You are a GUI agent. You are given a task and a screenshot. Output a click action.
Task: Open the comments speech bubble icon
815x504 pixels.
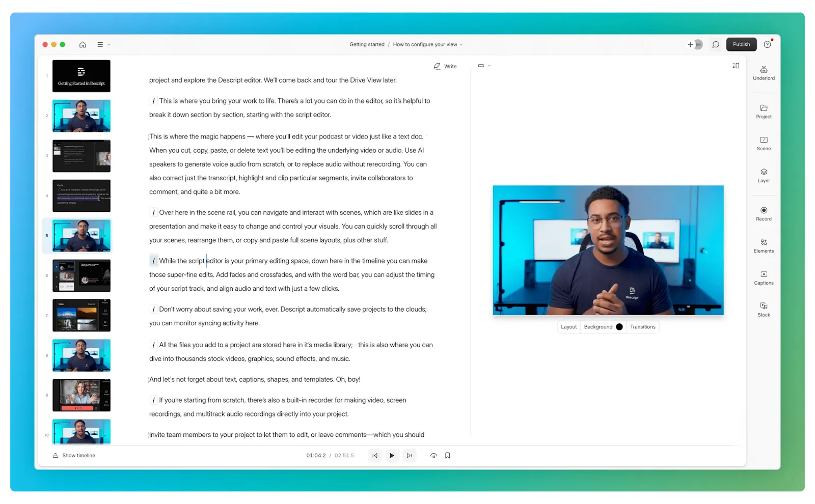(716, 44)
